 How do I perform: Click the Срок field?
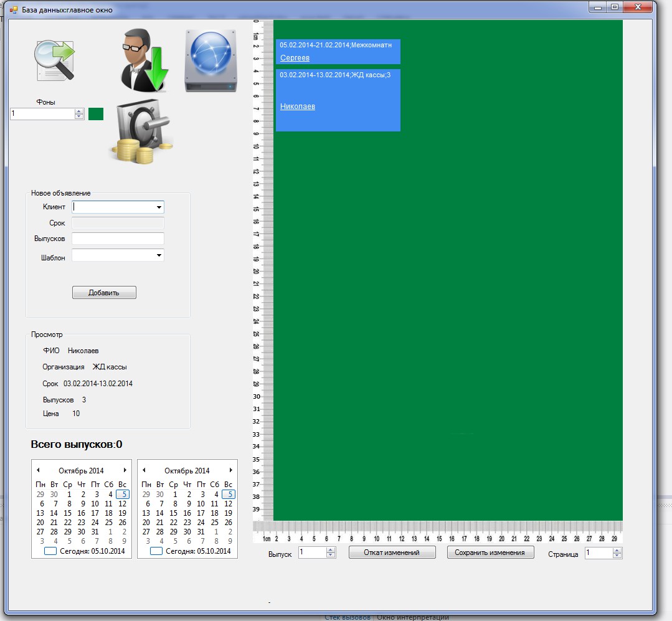point(118,223)
